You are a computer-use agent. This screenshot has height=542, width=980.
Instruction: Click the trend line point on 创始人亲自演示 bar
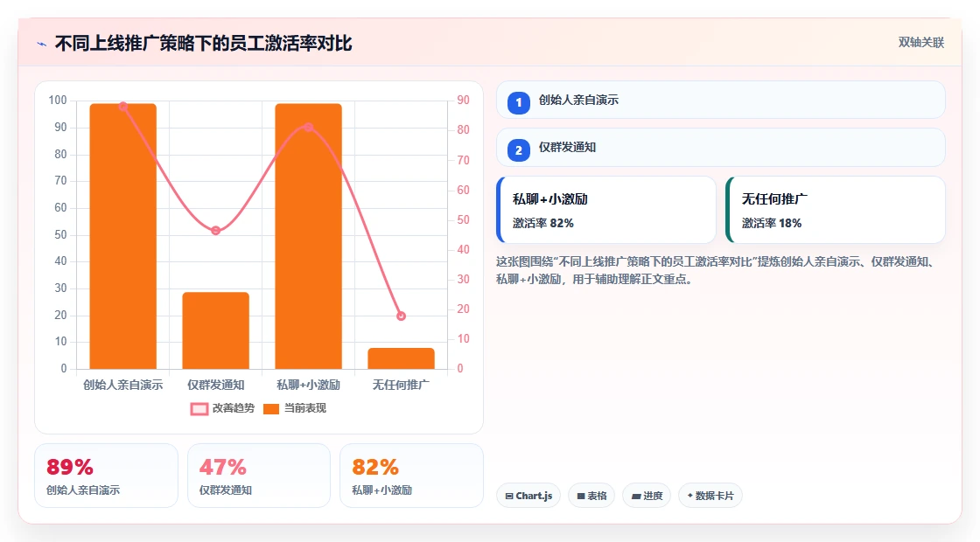pos(123,107)
